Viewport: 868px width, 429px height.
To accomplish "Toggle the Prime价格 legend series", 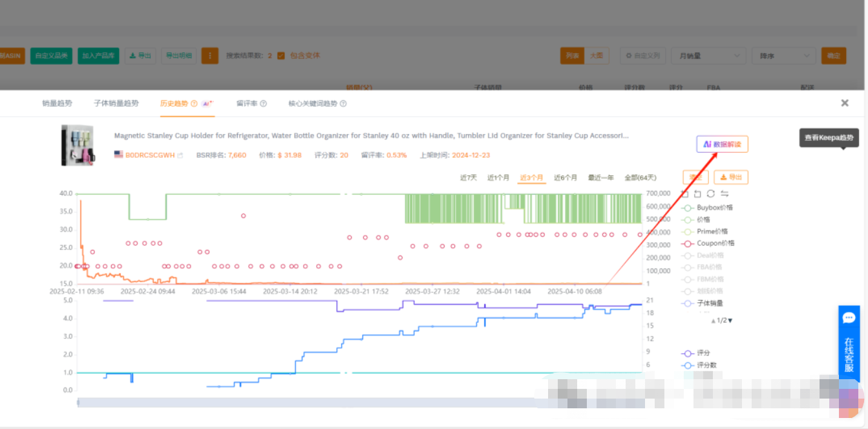I will (x=704, y=232).
